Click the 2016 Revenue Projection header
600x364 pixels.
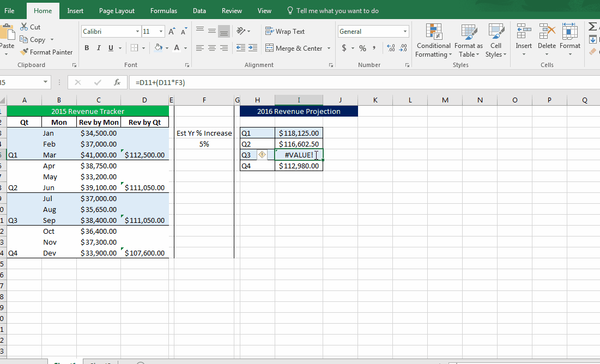click(299, 111)
